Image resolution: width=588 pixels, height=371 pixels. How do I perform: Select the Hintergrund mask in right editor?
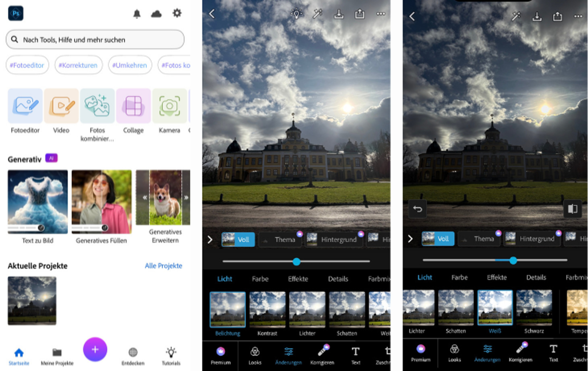532,239
